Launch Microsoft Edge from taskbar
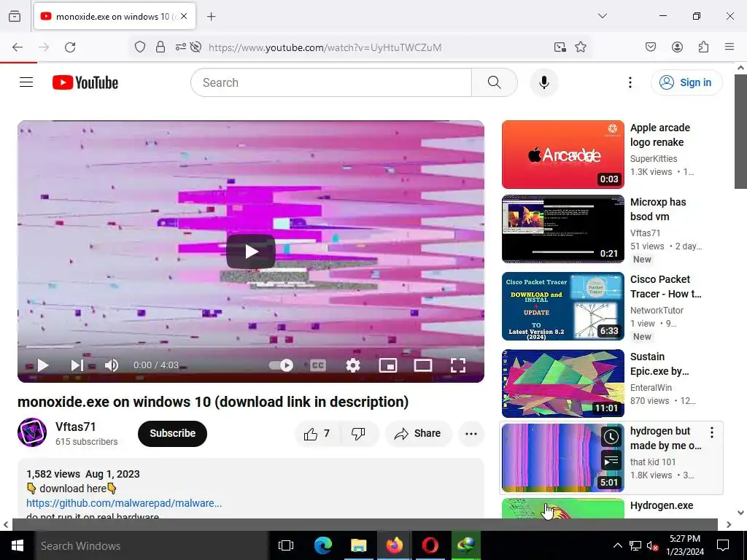 322,545
